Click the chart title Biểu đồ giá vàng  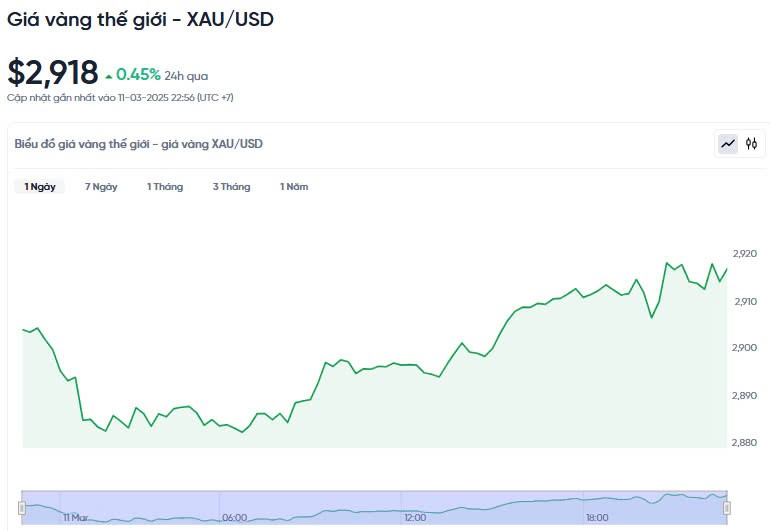click(139, 144)
